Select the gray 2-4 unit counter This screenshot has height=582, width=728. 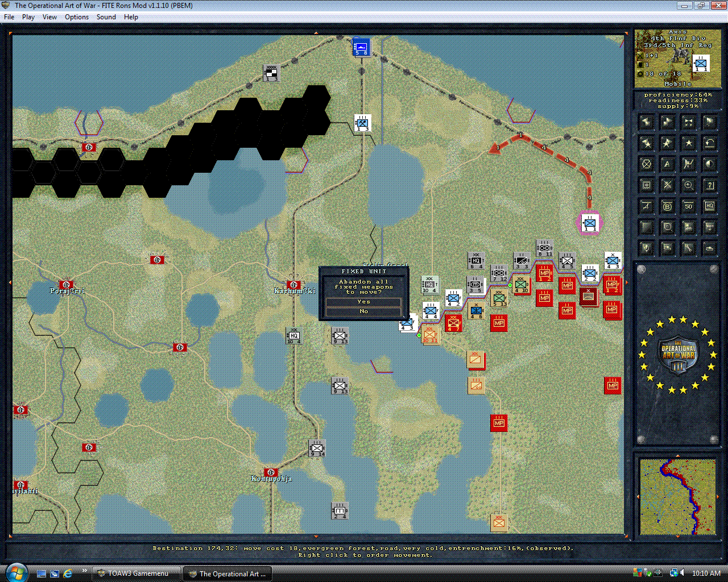340,510
